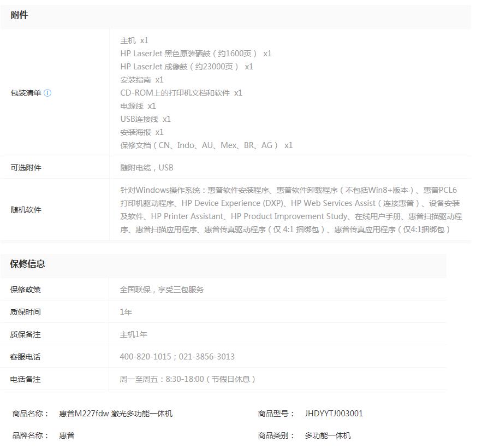Click 保修文档 (CN、Indo、AU) entry
Image resolution: width=482 pixels, height=448 pixels.
pyautogui.click(x=206, y=145)
